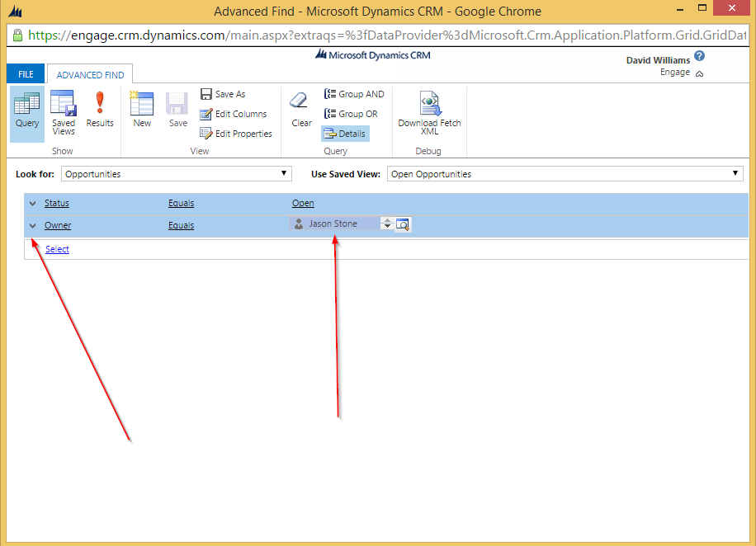Click the up/down arrows beside Jason Stone
This screenshot has height=546, width=756.
tap(387, 224)
